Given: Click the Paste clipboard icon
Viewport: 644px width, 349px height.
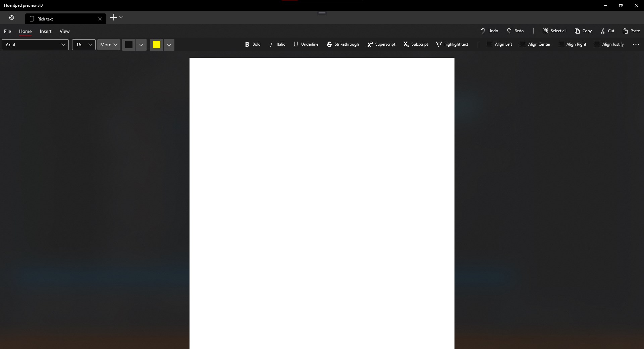Looking at the screenshot, I should pos(625,31).
